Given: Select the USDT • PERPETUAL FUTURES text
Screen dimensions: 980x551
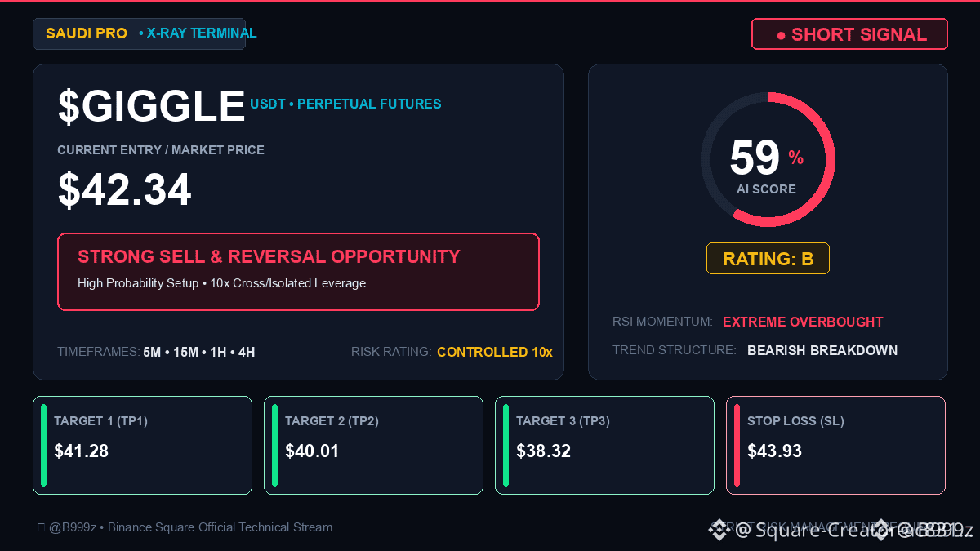Looking at the screenshot, I should coord(345,104).
